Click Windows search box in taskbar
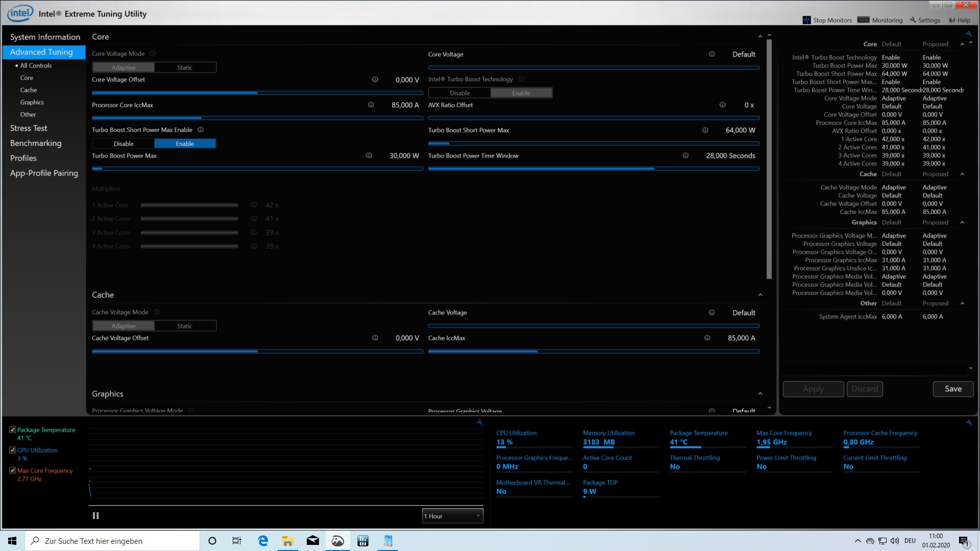This screenshot has height=551, width=980. [112, 541]
